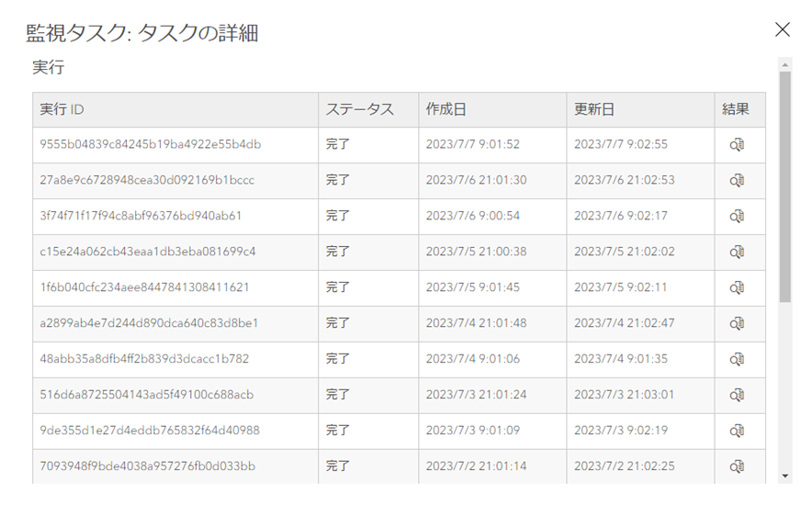Screen dimensions: 812x505
Task: Click the vertical scrollbar thumb
Action: (784, 184)
